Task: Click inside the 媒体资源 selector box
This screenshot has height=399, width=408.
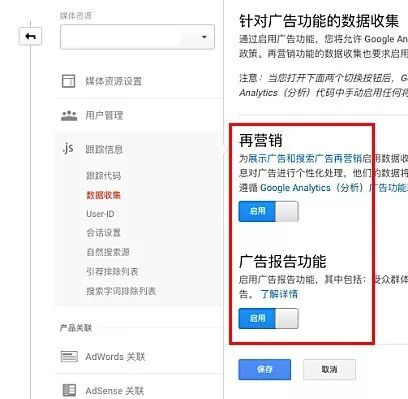Action: 137,37
